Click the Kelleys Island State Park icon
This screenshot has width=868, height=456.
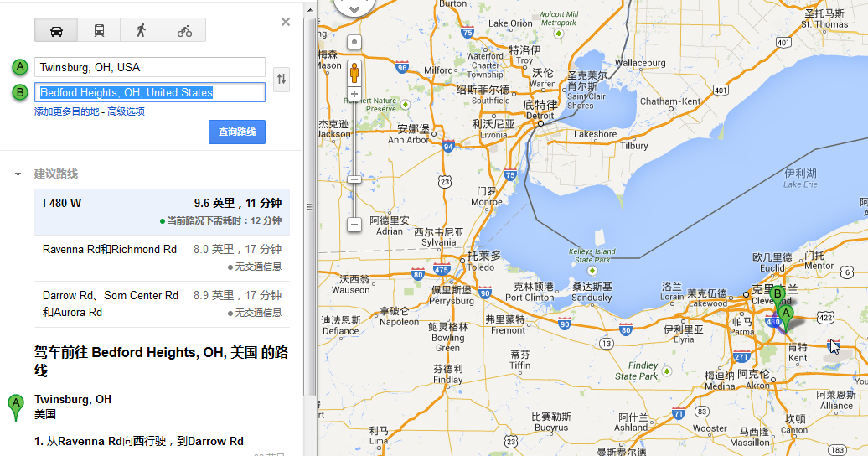[592, 271]
